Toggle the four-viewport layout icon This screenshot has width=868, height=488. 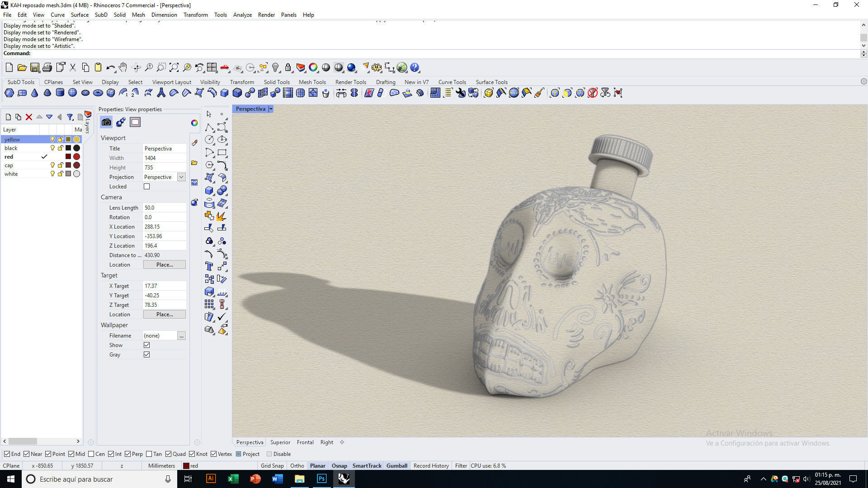pos(212,68)
